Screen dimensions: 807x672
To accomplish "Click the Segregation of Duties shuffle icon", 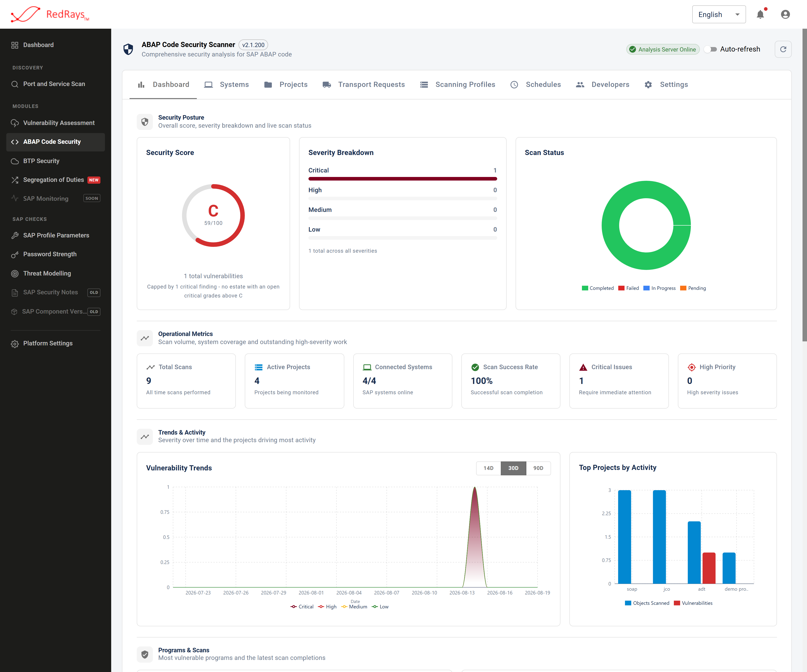I will point(15,180).
